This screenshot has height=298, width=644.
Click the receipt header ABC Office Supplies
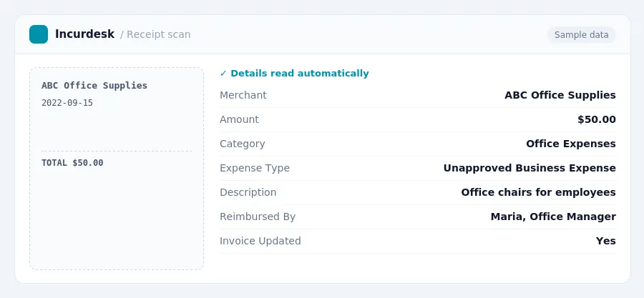click(94, 86)
